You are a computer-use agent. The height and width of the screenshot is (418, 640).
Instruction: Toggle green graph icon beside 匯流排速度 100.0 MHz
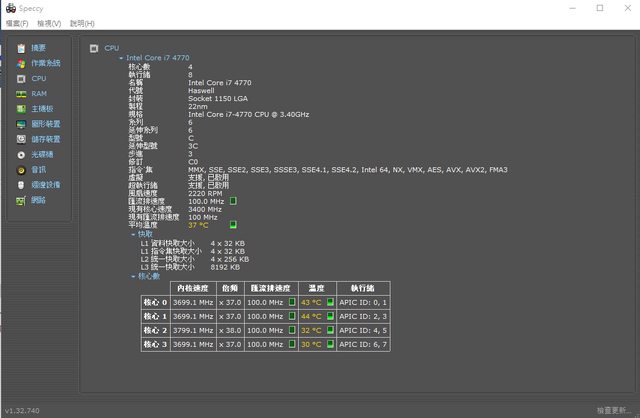233,200
